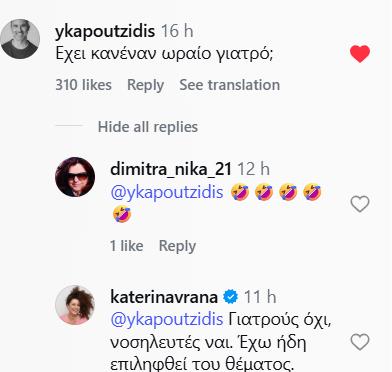Click @ykapoutzidis mention in dimitra_nika_21's reply
The image size is (392, 372).
[x=167, y=192]
